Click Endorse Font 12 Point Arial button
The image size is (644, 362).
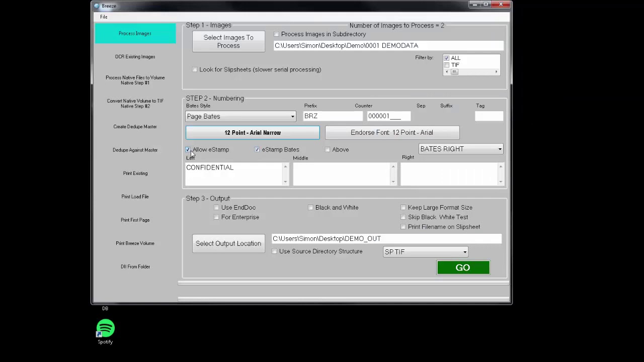pos(392,133)
